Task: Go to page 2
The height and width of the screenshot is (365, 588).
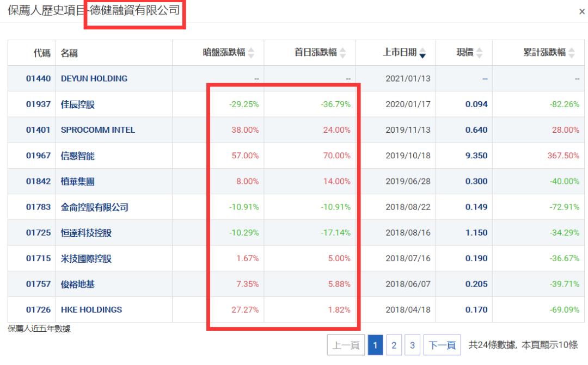Action: click(394, 345)
